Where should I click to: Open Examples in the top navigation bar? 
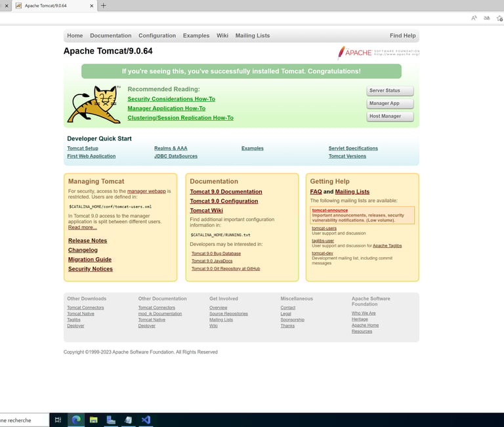196,35
